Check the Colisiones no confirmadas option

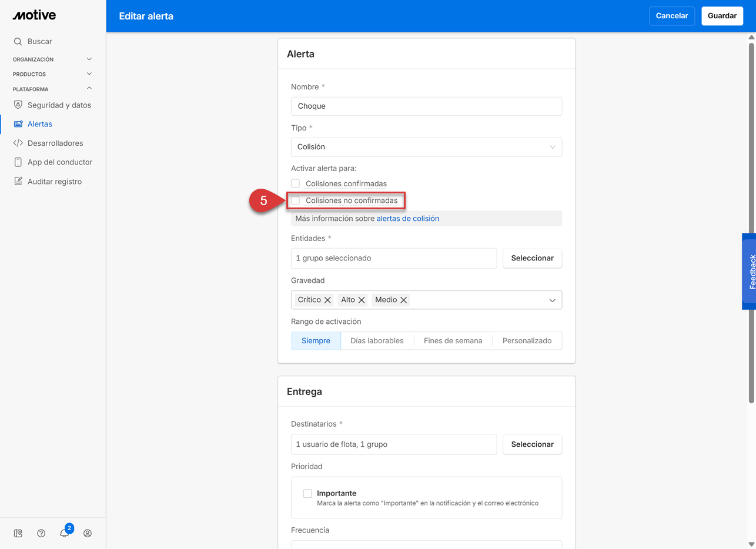coord(296,200)
